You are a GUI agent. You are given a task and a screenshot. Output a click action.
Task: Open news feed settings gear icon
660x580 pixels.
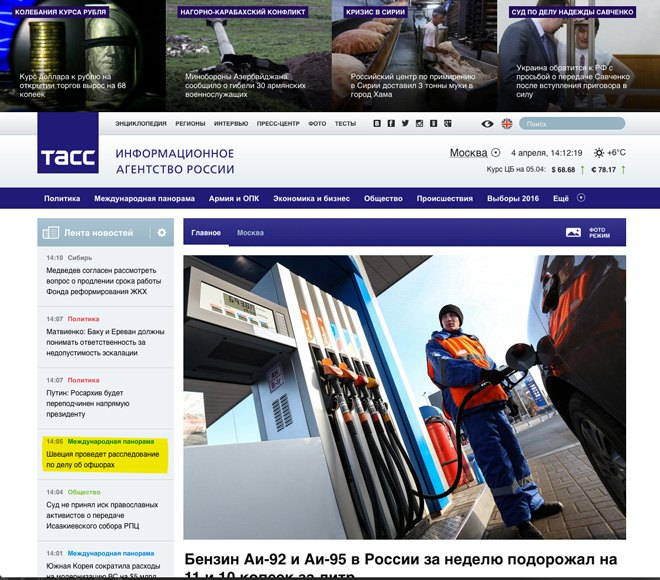[x=161, y=233]
